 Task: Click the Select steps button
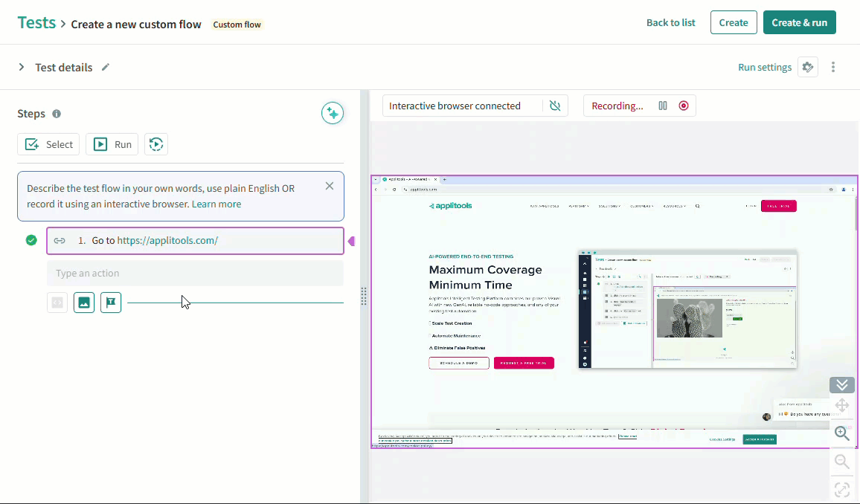click(x=48, y=144)
